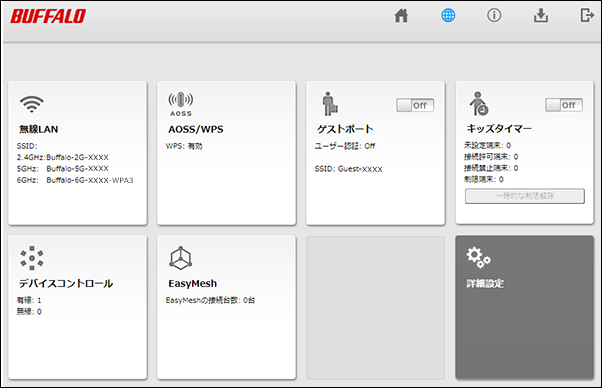Image resolution: width=602 pixels, height=388 pixels.
Task: Click the 有線: 1 count
Action: [29, 300]
